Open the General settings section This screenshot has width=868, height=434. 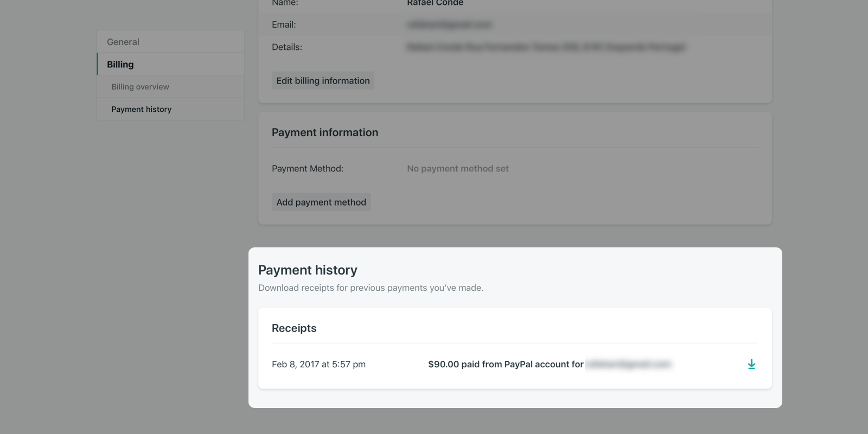[x=123, y=42]
